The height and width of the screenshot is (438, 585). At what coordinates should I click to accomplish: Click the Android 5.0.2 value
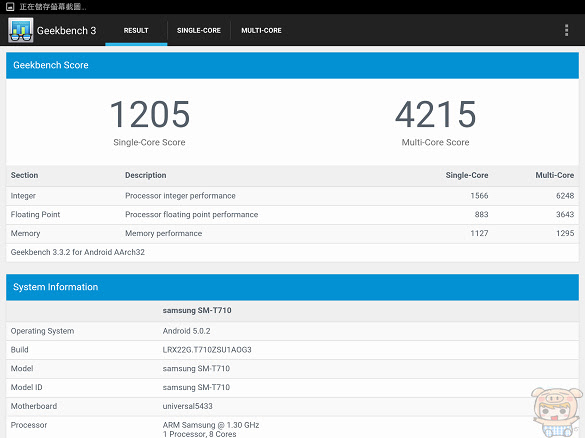pyautogui.click(x=187, y=331)
